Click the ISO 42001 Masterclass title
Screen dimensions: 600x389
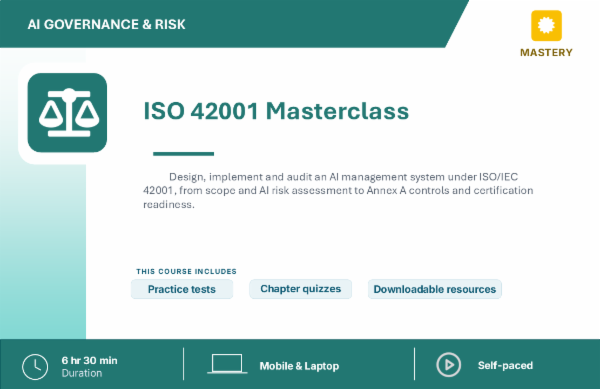pos(276,111)
